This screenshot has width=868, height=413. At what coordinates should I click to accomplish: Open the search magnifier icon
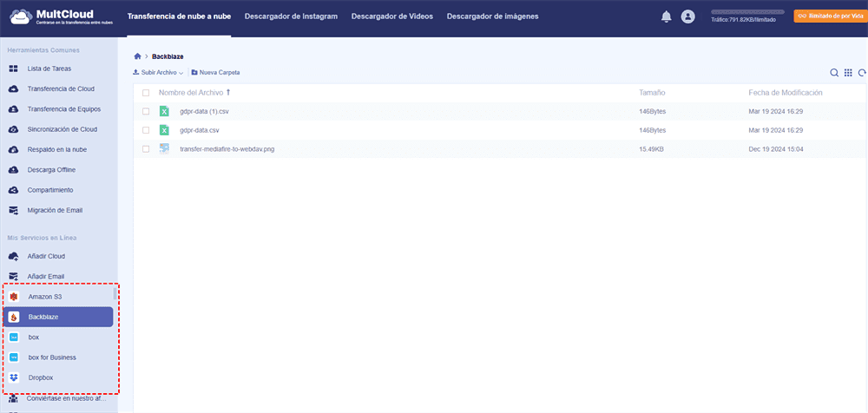click(x=834, y=73)
